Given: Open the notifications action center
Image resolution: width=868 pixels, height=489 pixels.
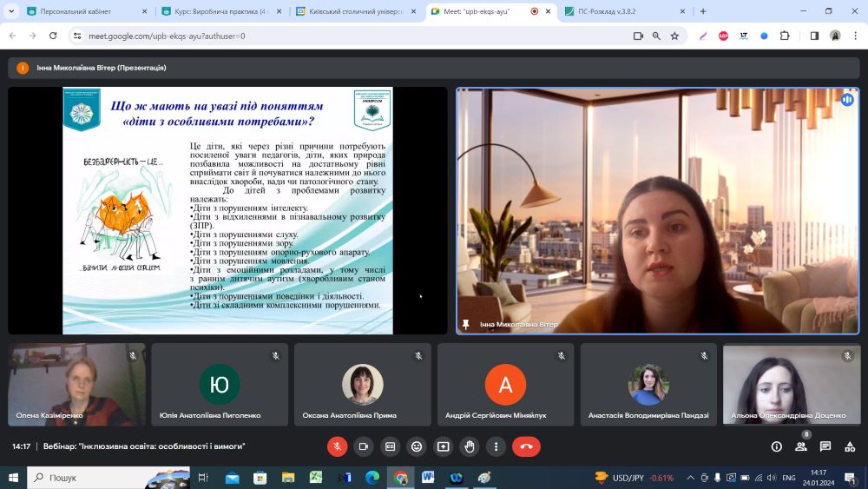Looking at the screenshot, I should [x=851, y=478].
